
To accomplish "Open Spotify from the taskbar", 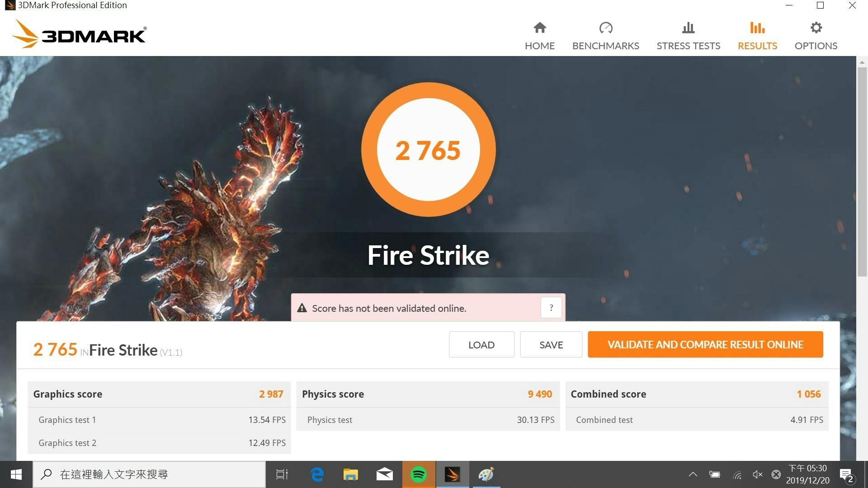I will coord(418,474).
